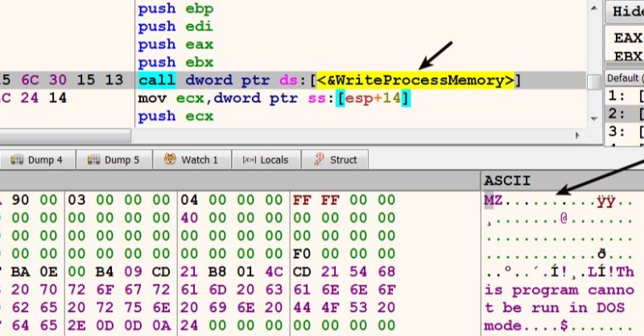Click hex bytes '44 4F 53 20' in dump

pos(345,308)
